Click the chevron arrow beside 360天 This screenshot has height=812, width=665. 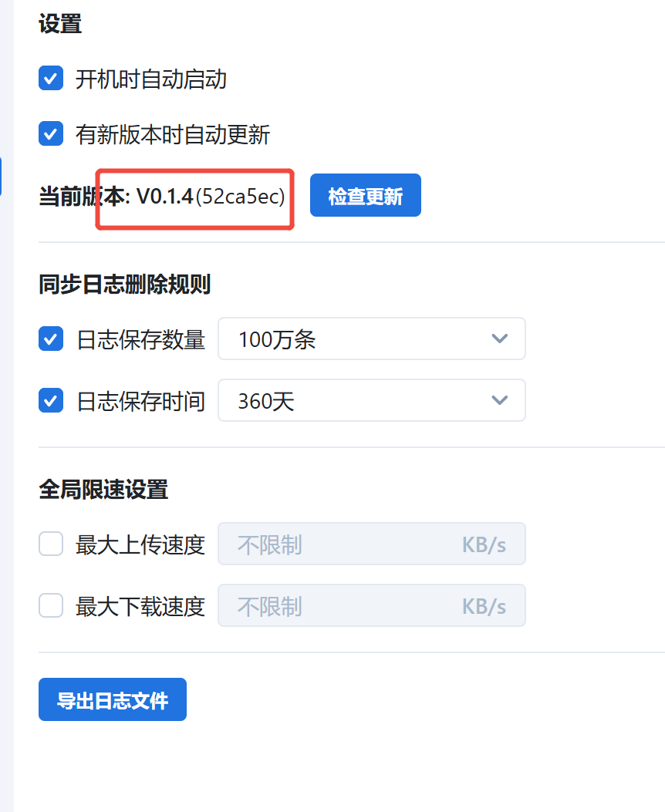(x=500, y=400)
